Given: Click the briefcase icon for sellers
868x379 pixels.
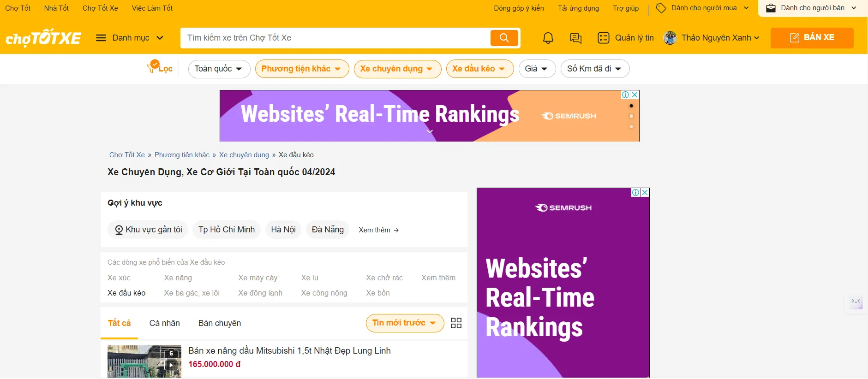Looking at the screenshot, I should 771,8.
